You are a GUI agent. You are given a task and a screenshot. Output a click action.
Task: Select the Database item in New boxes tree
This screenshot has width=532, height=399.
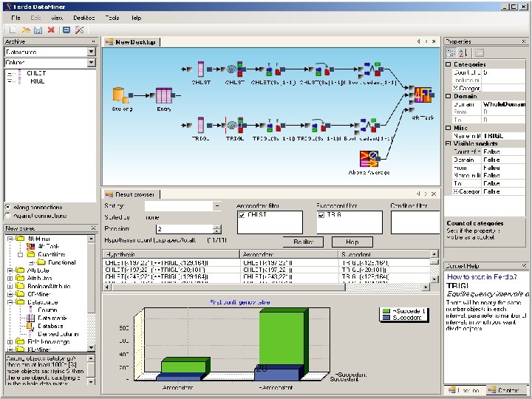(50, 326)
